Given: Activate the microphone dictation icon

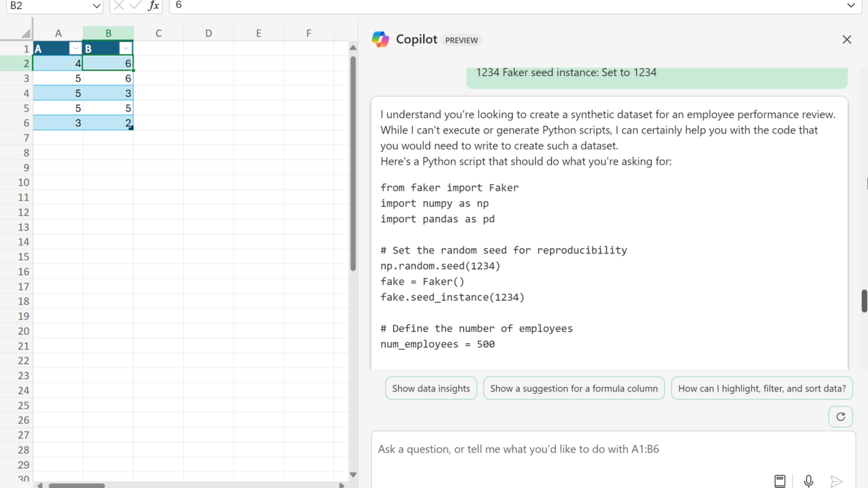Looking at the screenshot, I should (x=808, y=481).
